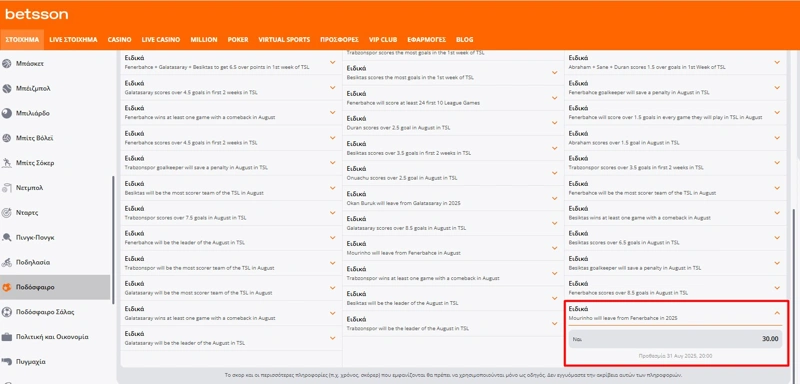
Task: Click the betsson logo
Action: 36,14
